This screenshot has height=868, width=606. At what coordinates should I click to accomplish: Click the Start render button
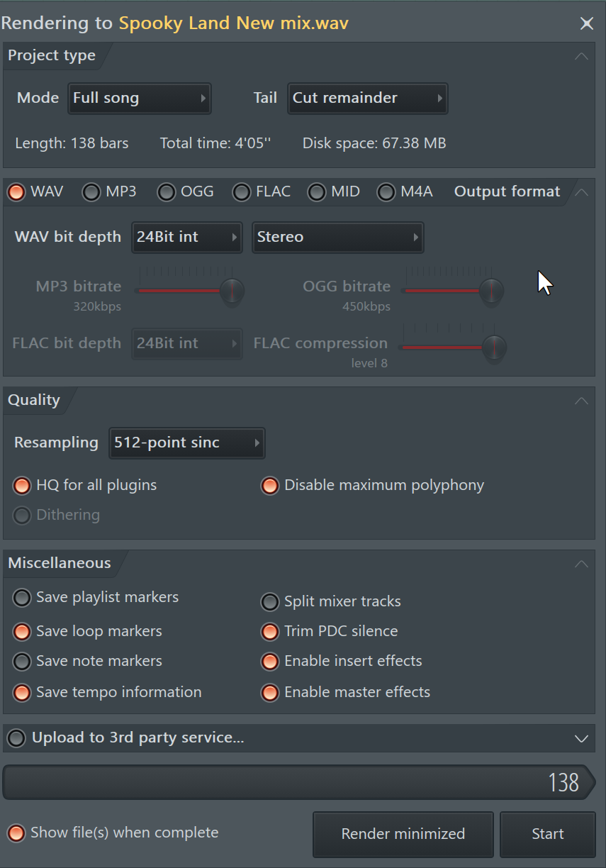tap(547, 835)
